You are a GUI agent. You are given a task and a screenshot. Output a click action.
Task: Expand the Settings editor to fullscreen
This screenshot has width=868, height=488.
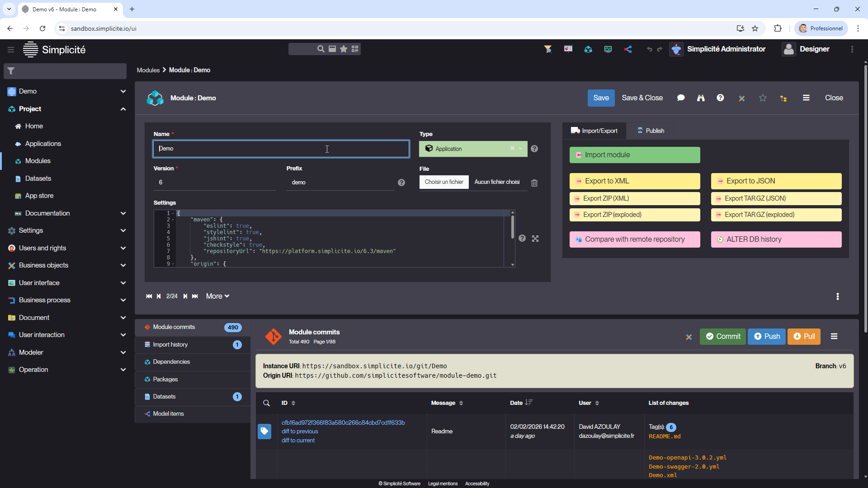point(535,239)
